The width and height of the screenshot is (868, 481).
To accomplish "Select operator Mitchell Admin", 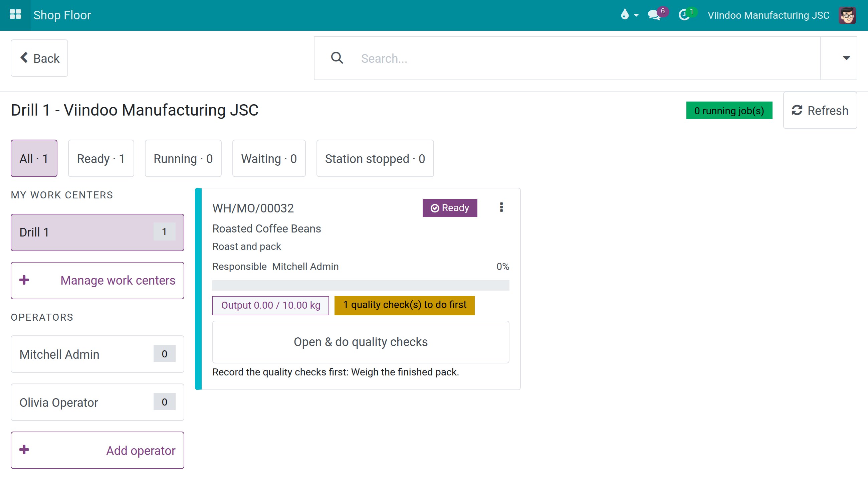I will point(97,354).
